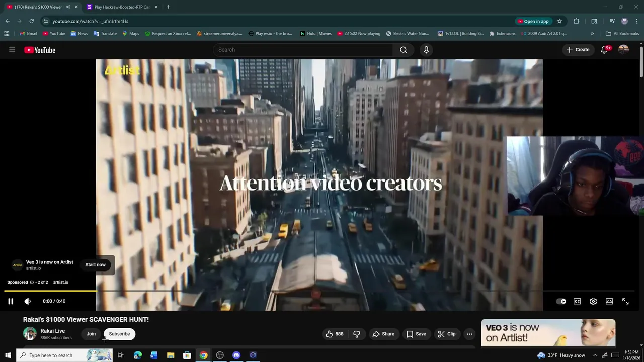Reload the current page
644x362 pixels.
coord(31,21)
